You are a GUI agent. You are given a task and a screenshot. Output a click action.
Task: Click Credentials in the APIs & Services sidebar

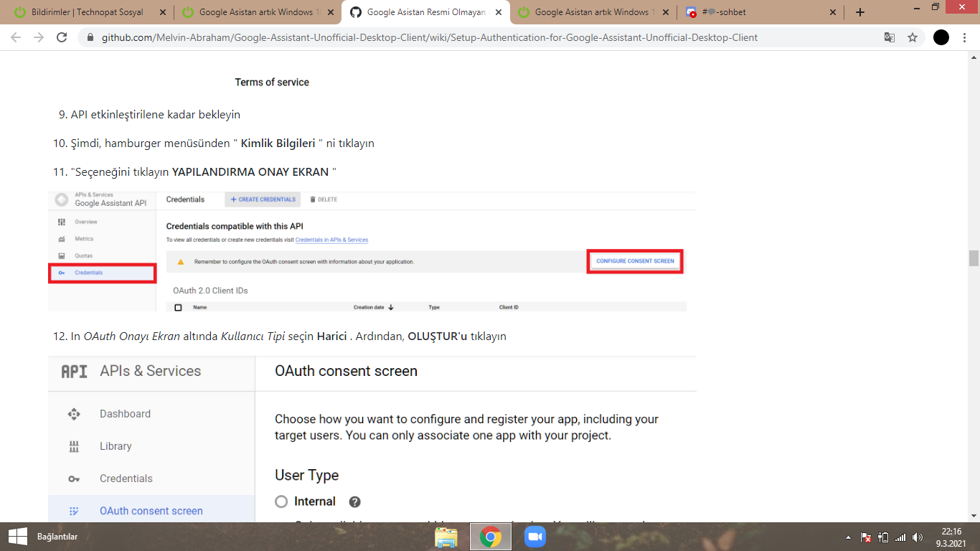pyautogui.click(x=126, y=479)
